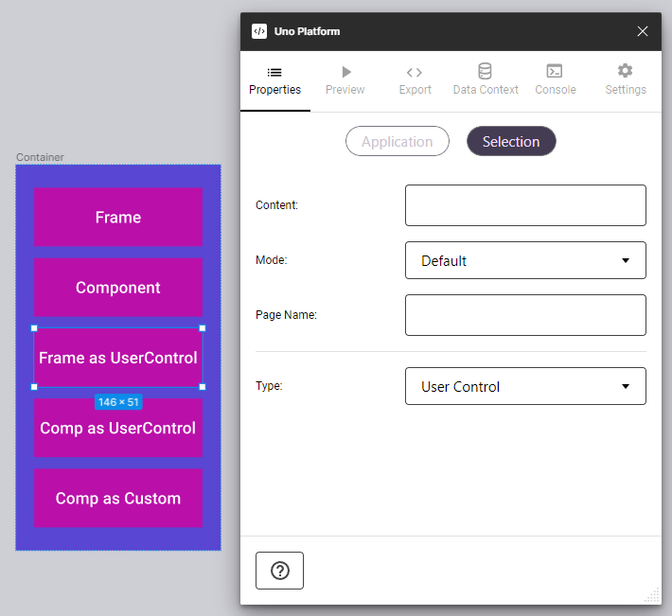Close the Uno Platform plugin window
This screenshot has height=616, width=672.
pos(642,31)
